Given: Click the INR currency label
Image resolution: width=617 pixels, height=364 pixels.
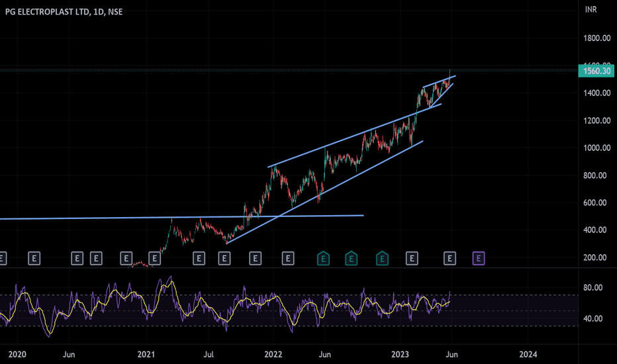Looking at the screenshot, I should pos(591,9).
